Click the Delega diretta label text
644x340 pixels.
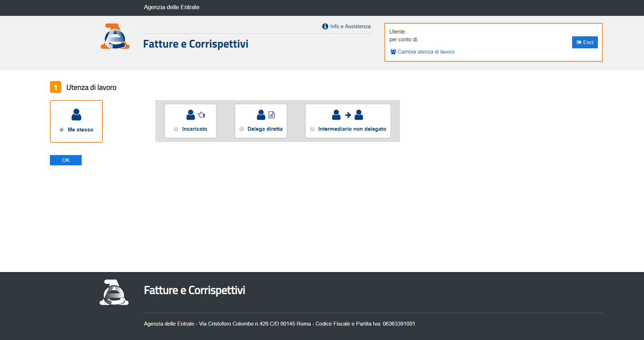tap(265, 129)
